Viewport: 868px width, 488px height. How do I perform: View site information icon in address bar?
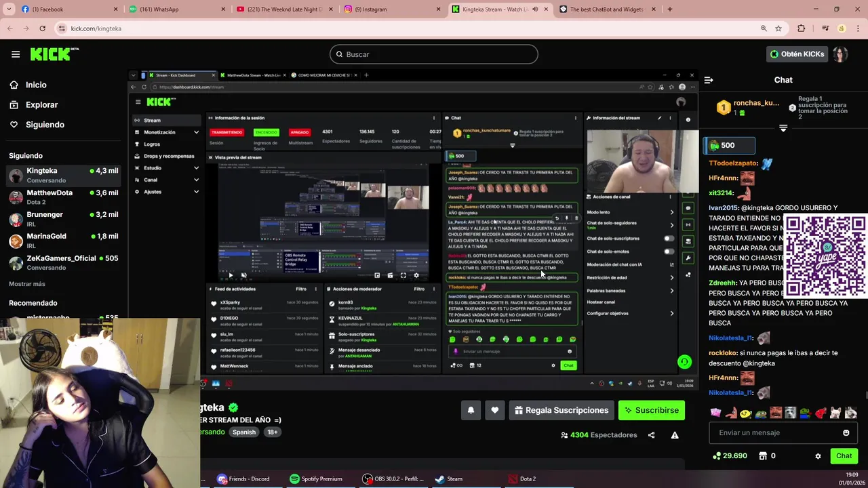click(62, 28)
